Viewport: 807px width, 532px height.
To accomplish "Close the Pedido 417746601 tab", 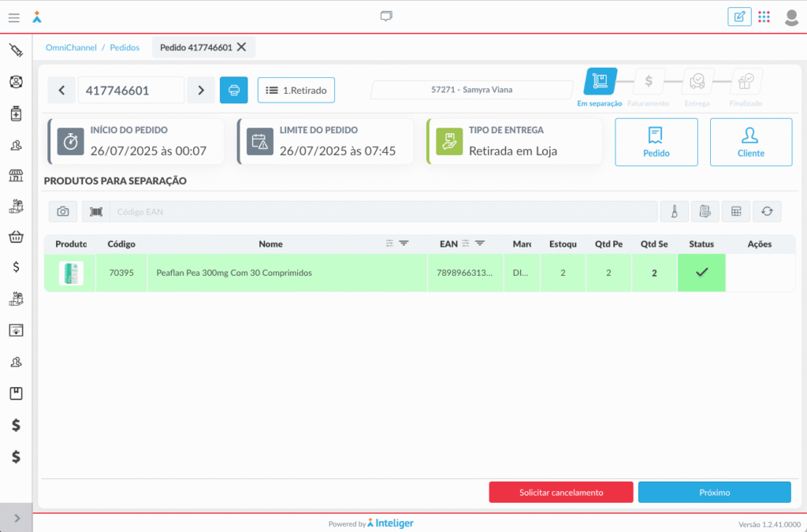I will pos(242,47).
